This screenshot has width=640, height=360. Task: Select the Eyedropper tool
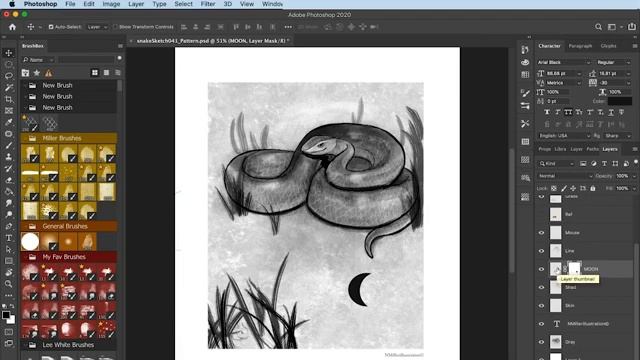coord(9,122)
